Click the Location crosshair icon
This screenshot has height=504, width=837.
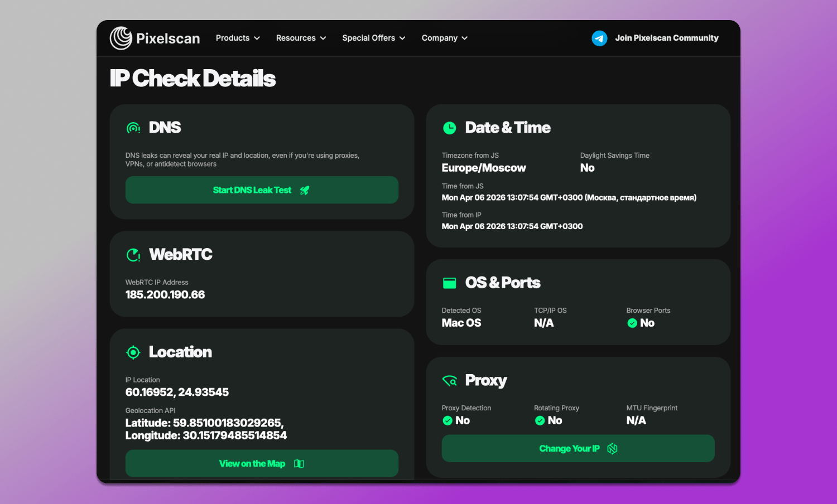point(133,352)
